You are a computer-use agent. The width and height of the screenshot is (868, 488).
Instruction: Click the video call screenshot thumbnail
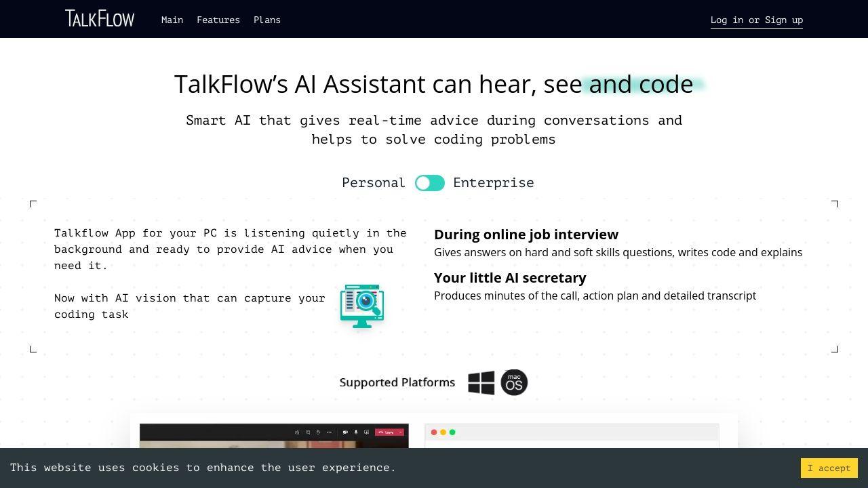pyautogui.click(x=274, y=436)
